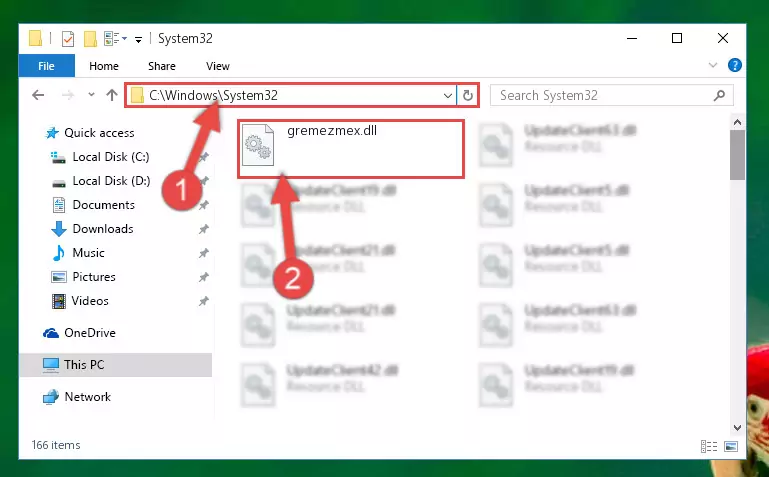Switch to Details view icon in status bar
Screen dimensions: 769x477
click(709, 446)
